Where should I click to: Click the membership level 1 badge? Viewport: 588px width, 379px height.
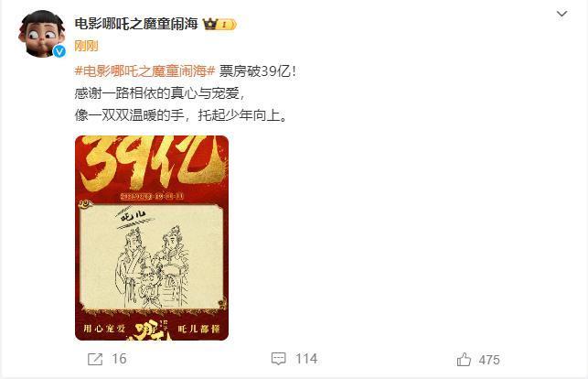point(227,25)
